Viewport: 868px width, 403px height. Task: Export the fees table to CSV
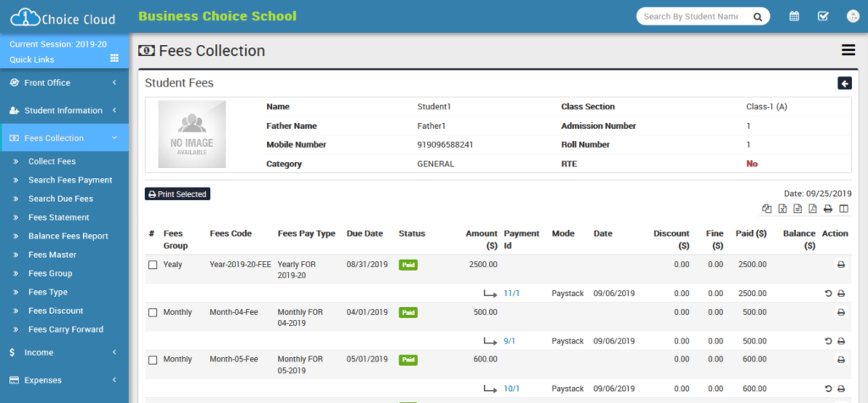click(798, 209)
